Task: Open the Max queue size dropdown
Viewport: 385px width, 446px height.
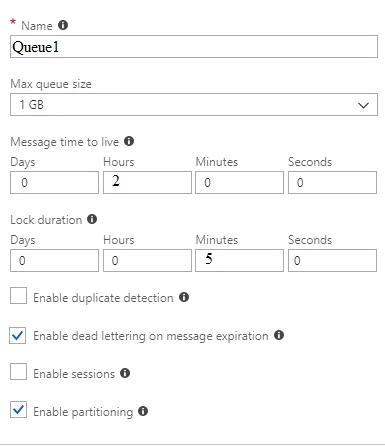Action: coord(194,105)
